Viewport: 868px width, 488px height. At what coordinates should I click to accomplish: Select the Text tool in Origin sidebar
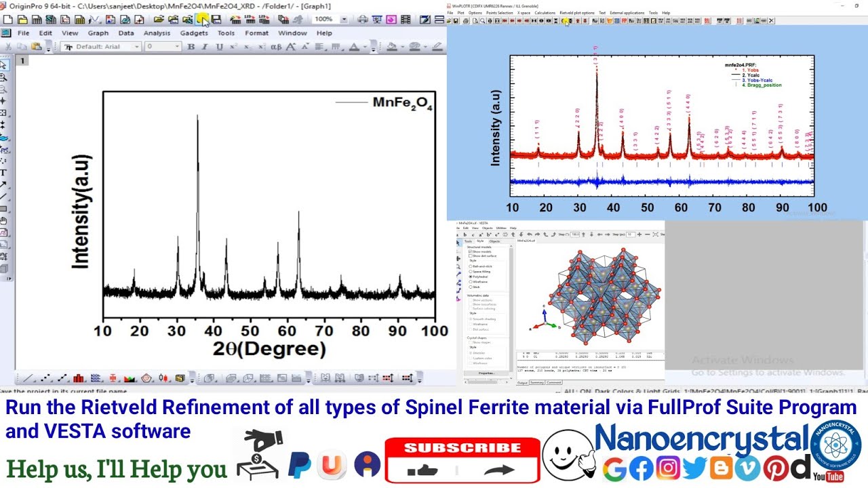coord(4,172)
